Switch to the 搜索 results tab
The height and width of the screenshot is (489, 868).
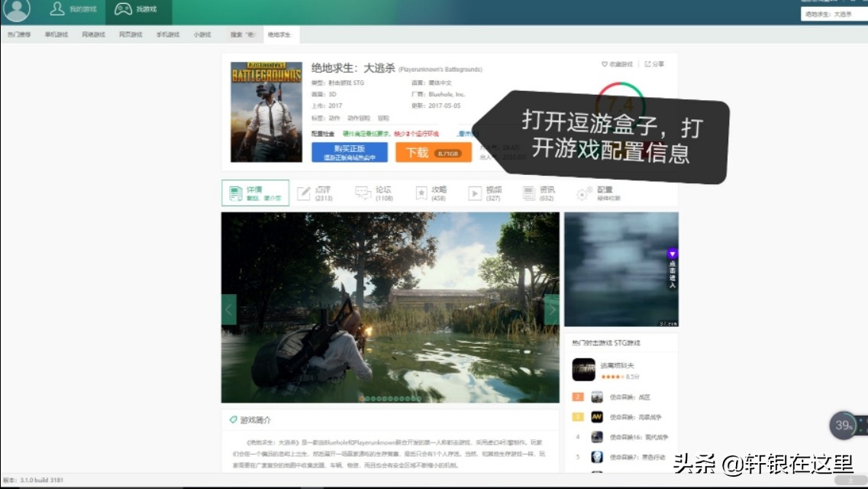click(243, 34)
